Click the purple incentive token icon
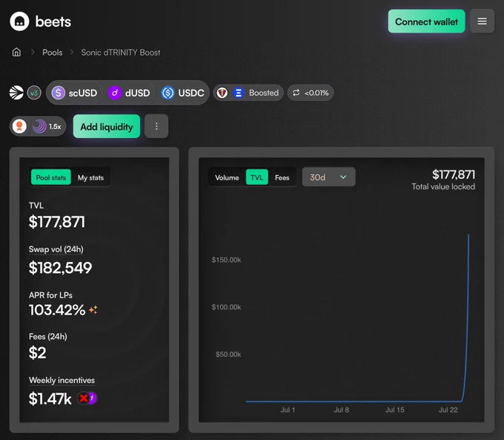The image size is (504, 440). [92, 398]
